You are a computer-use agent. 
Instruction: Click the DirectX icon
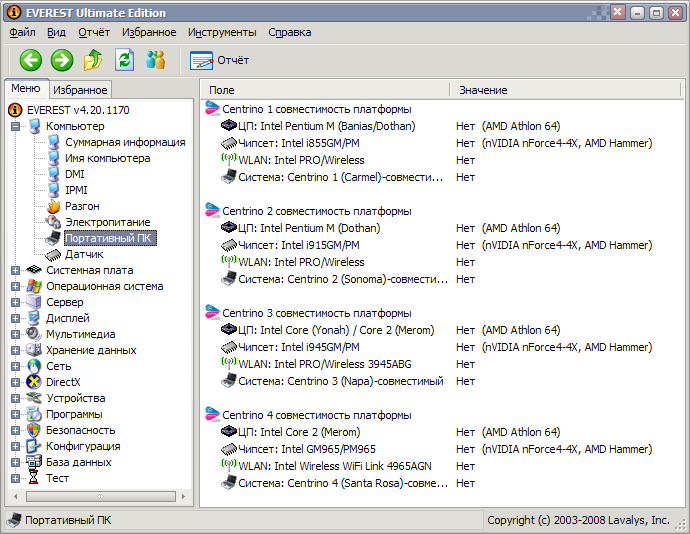click(x=34, y=382)
